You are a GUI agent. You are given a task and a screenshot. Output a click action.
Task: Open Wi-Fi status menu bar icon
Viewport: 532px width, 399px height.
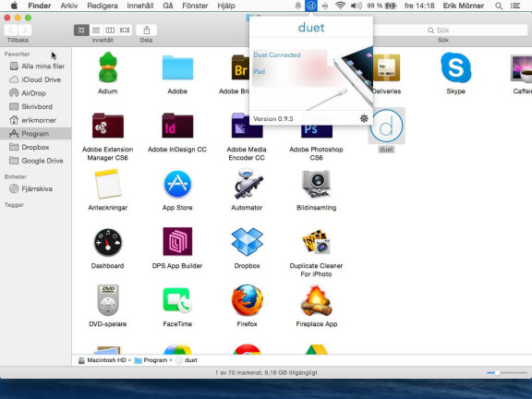click(x=340, y=6)
